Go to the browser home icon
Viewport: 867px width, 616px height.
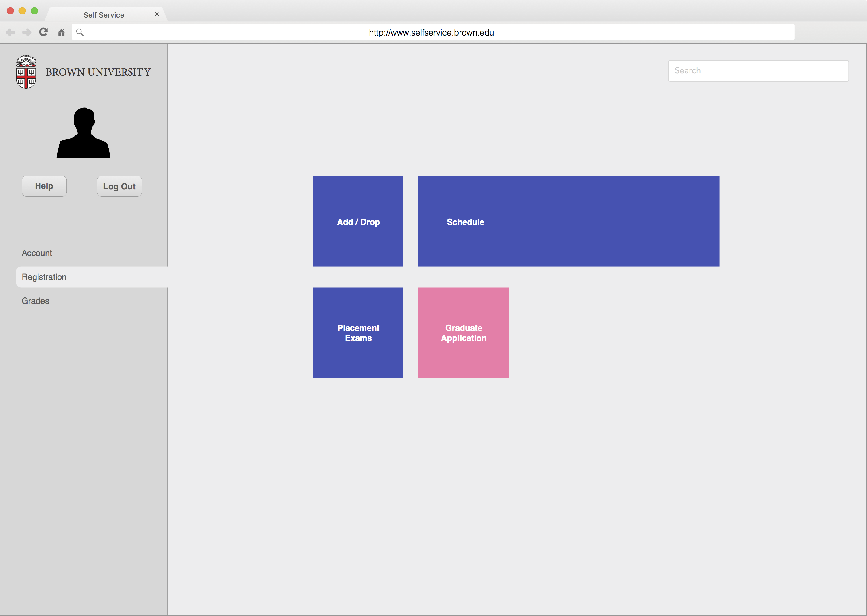pyautogui.click(x=61, y=32)
